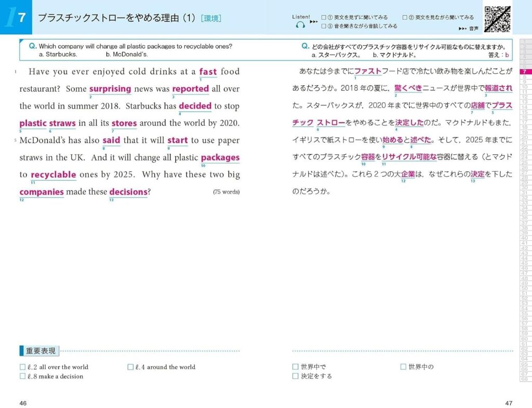The image size is (532, 408).
Task: Tick the 'around the world' checkbox
Action: click(x=130, y=367)
